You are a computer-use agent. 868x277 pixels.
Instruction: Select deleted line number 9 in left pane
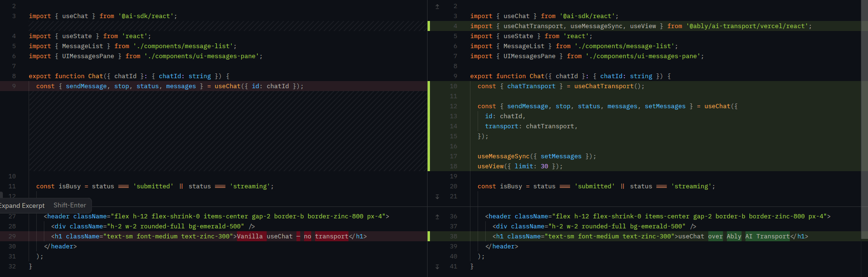[x=14, y=86]
